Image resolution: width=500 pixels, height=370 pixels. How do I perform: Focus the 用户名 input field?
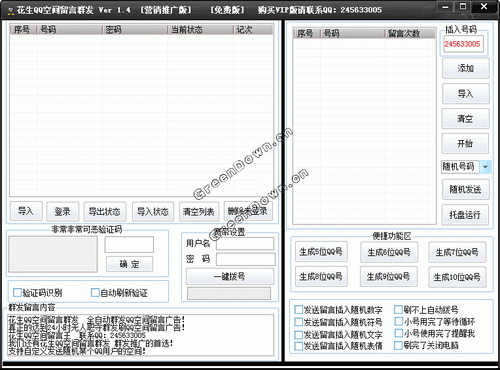point(245,244)
